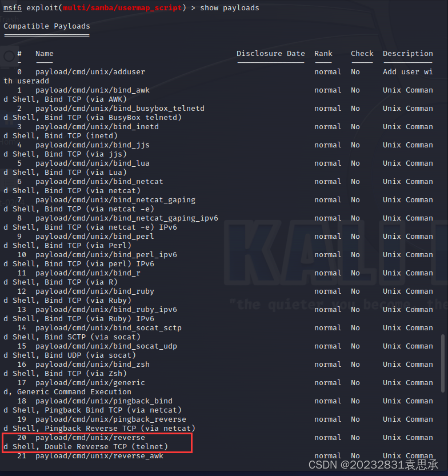Click the terminal scrollbar thumb

443,363
